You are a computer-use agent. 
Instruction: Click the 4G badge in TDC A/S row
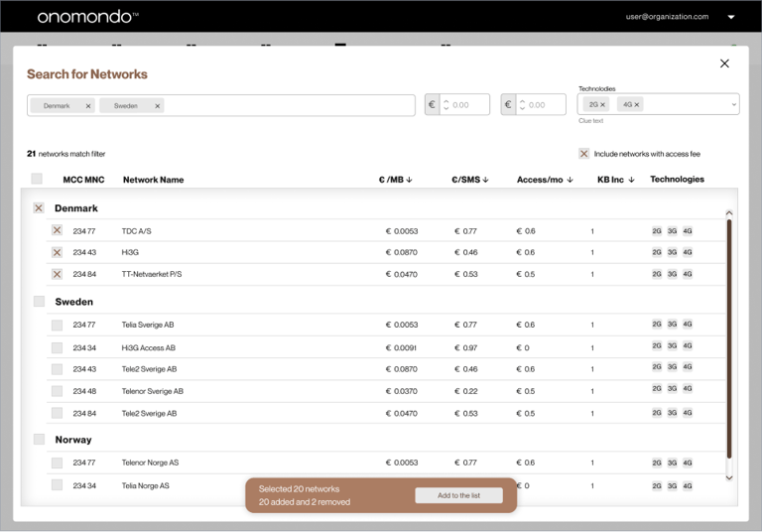(688, 230)
